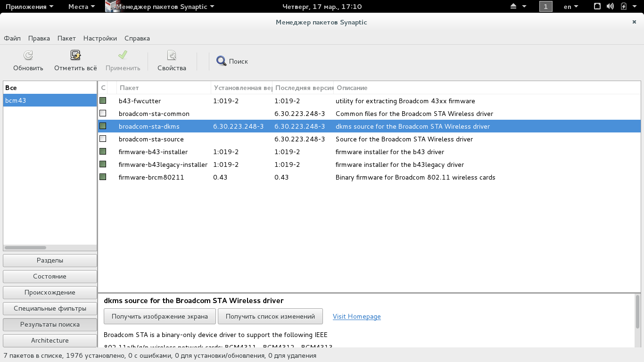Image resolution: width=644 pixels, height=362 pixels.
Task: Sort by status column header С
Action: pos(103,88)
